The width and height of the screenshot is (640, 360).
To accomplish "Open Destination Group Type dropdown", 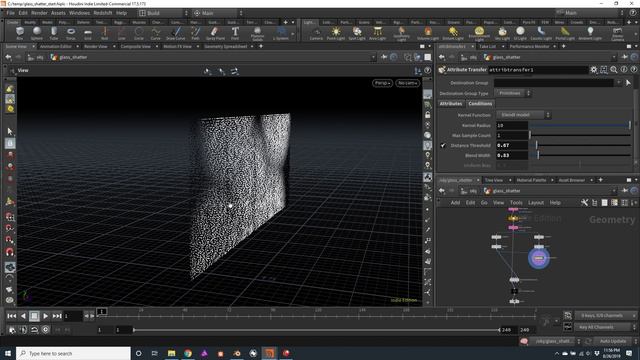I will pos(513,93).
